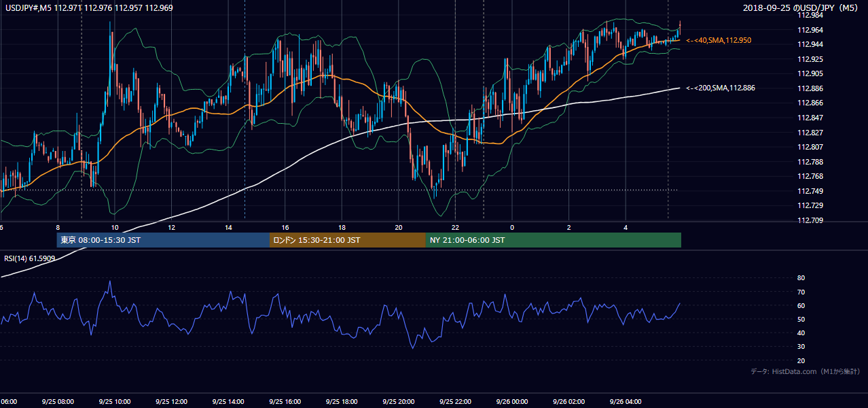Click the bottom date label 9/25 14:00
Image resolution: width=868 pixels, height=408 pixels.
click(x=228, y=402)
